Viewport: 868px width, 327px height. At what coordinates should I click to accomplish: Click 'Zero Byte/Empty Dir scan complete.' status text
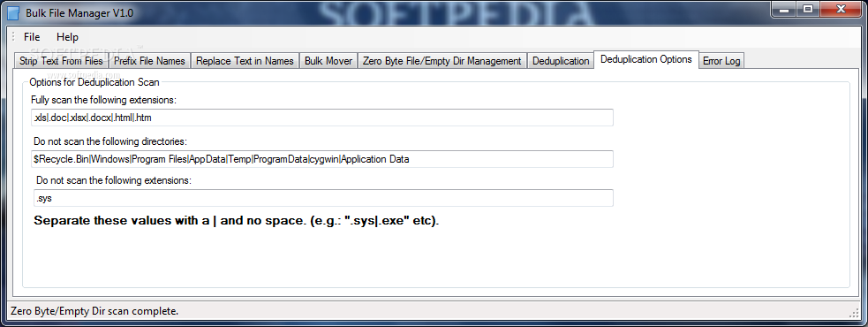point(94,311)
